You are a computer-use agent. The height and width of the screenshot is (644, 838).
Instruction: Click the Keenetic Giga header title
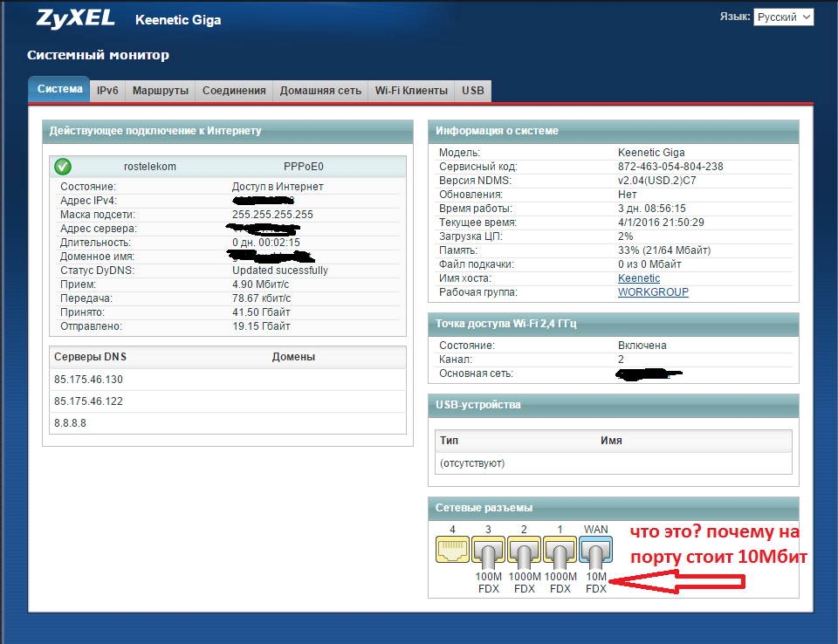tap(178, 20)
